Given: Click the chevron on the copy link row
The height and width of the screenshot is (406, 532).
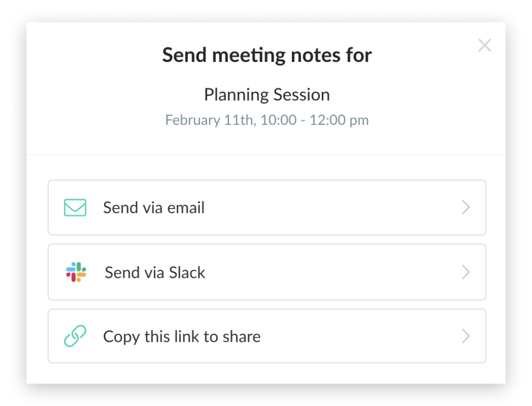Looking at the screenshot, I should 466,337.
